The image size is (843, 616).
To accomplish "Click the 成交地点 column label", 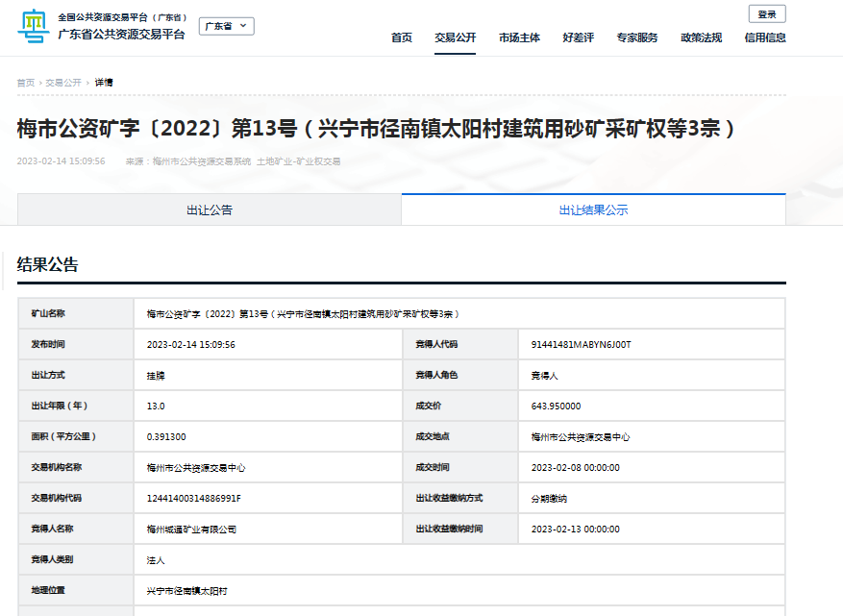I will [433, 436].
